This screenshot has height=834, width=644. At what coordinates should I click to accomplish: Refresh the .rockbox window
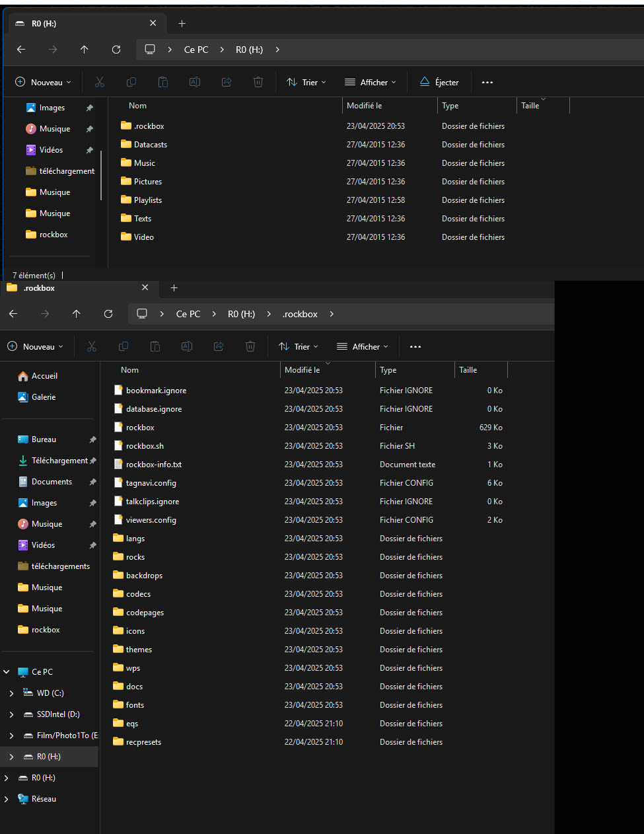108,314
